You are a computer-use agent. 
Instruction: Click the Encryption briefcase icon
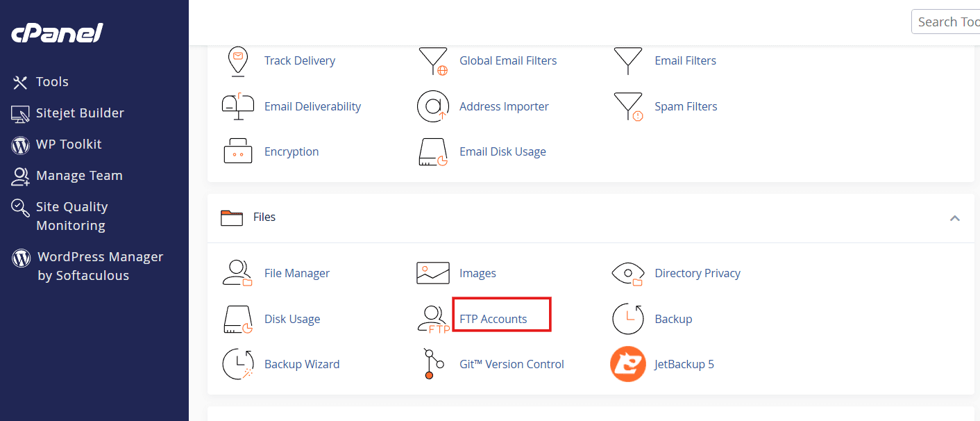click(237, 151)
